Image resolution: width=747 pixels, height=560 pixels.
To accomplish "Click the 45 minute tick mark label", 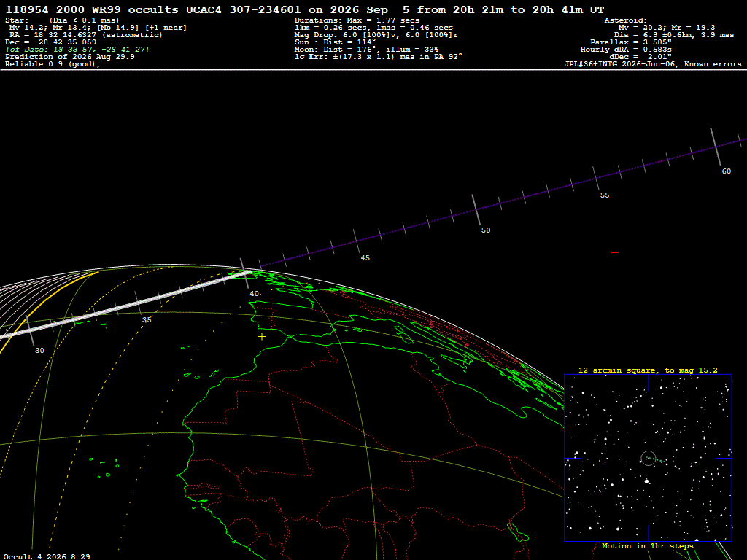I will point(365,257).
